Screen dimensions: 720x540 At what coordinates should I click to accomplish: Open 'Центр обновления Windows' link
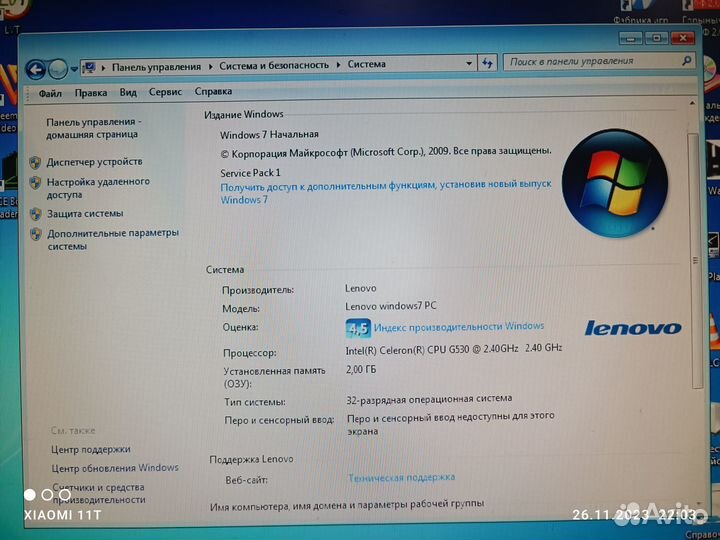click(115, 468)
